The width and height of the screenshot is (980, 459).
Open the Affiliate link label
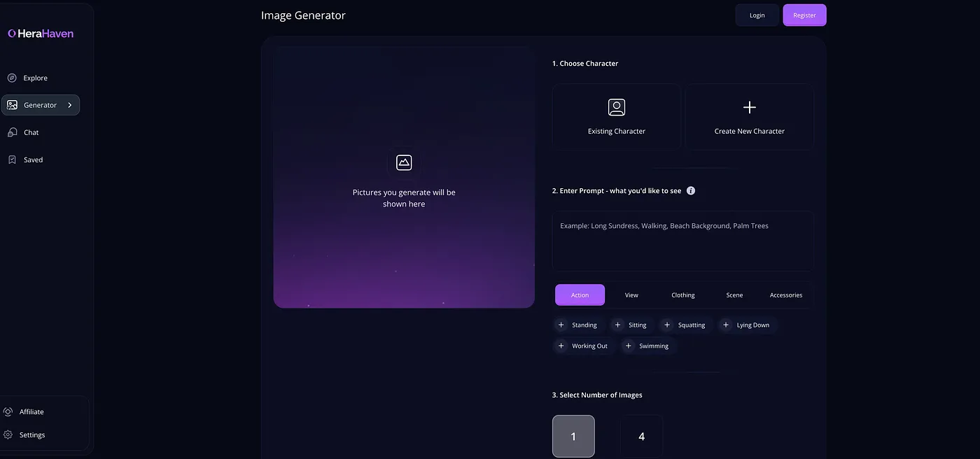click(x=31, y=411)
